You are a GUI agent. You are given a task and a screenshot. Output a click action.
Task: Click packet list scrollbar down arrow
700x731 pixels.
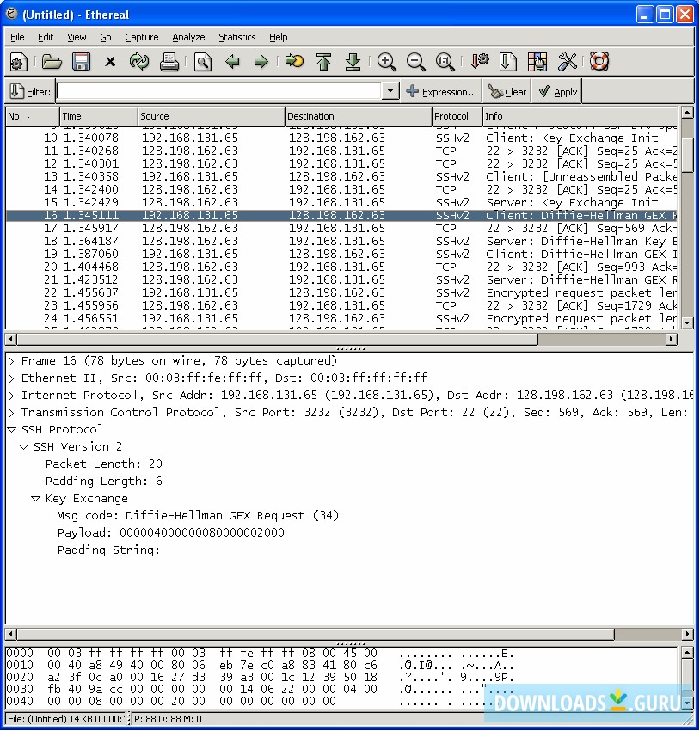(x=687, y=322)
